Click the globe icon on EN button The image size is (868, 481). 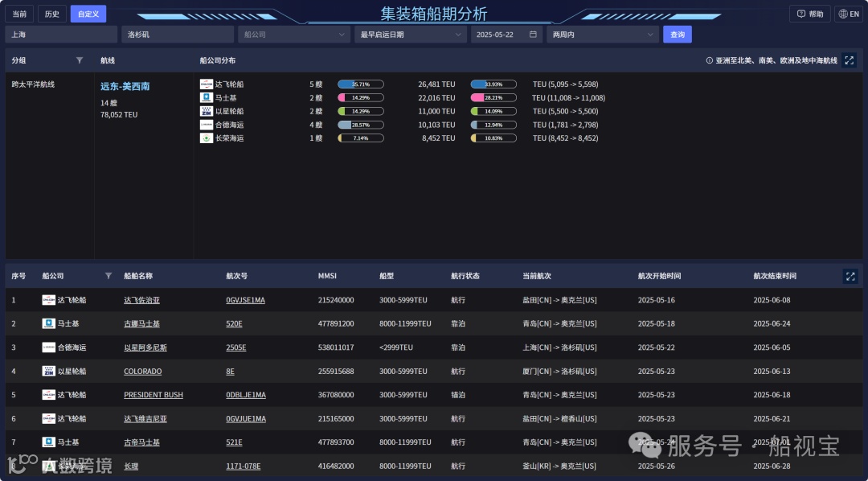[843, 14]
